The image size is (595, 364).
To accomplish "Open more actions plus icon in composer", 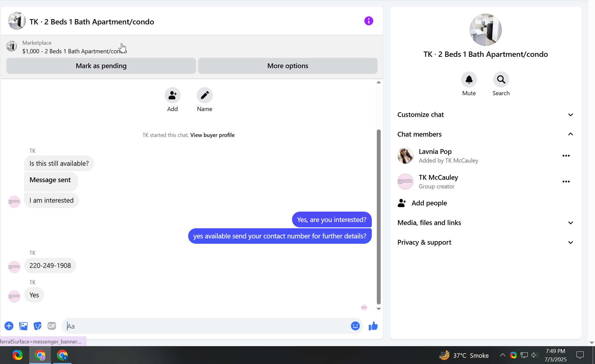I will pyautogui.click(x=9, y=326).
